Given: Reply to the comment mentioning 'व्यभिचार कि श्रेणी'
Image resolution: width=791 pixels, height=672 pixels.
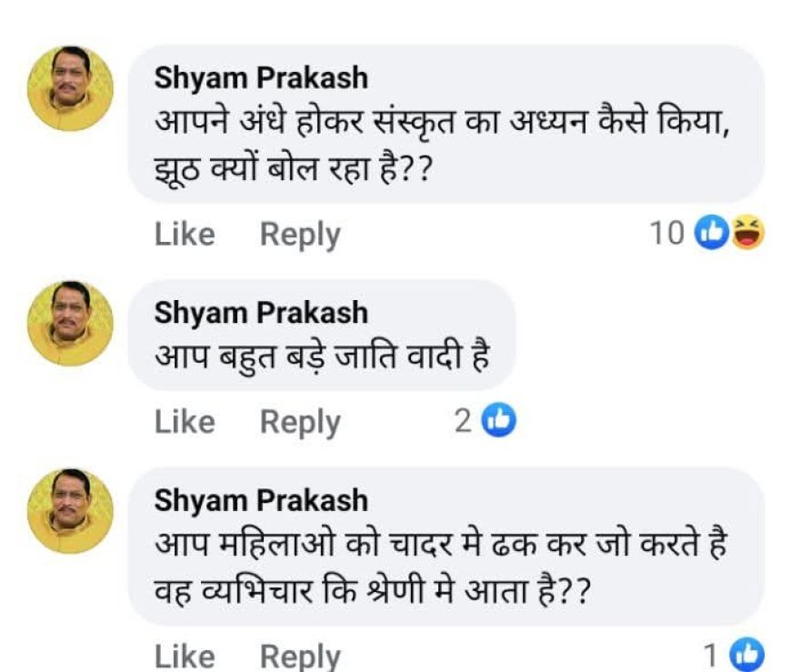Looking at the screenshot, I should point(300,657).
